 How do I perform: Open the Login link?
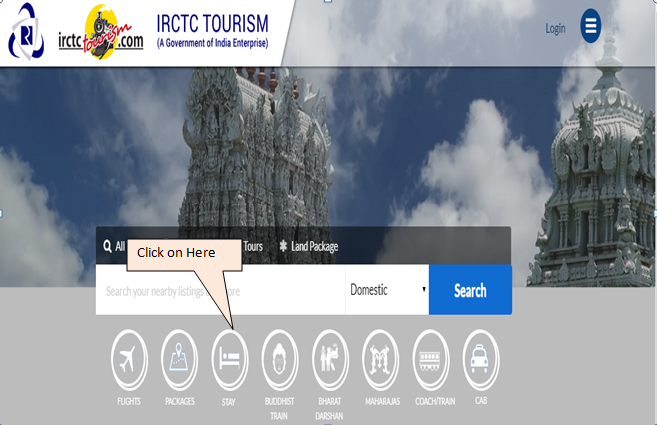[555, 28]
